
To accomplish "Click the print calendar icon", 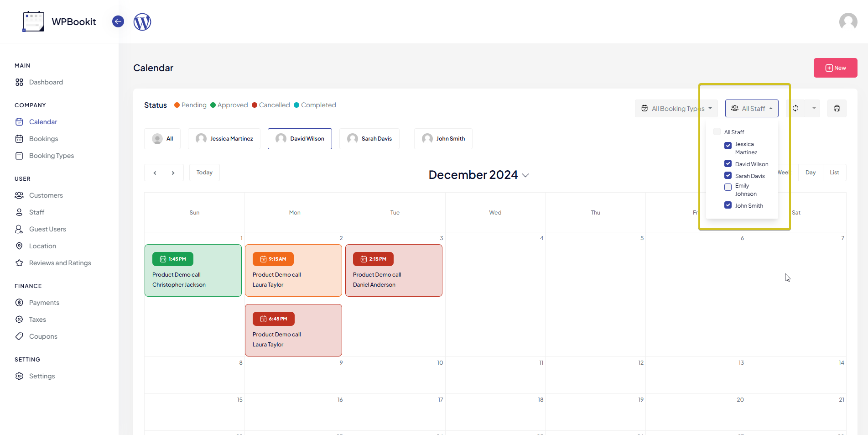I will (x=837, y=109).
